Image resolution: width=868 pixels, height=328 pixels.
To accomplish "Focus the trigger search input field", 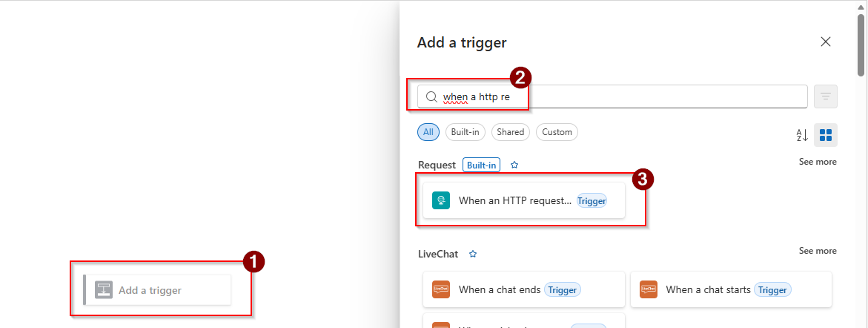I will click(623, 96).
